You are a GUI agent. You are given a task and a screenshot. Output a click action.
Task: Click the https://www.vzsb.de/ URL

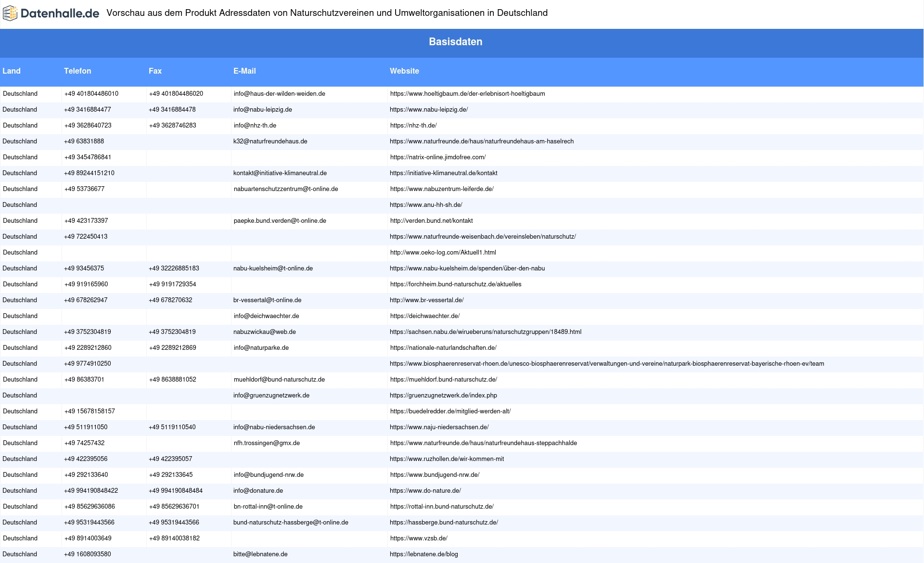tap(419, 538)
